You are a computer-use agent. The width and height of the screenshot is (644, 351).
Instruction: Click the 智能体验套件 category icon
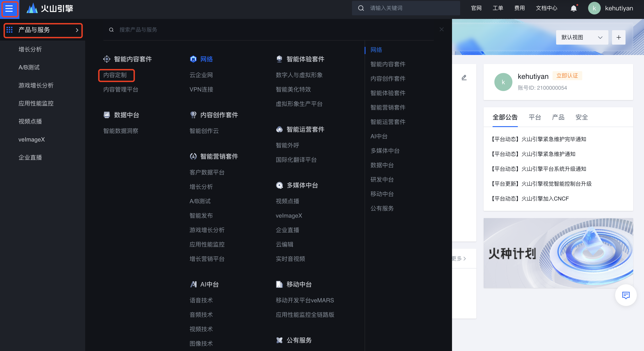point(279,59)
